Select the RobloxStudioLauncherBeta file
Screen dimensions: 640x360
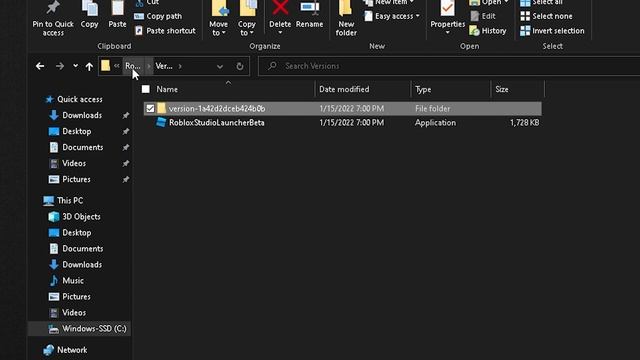click(217, 122)
